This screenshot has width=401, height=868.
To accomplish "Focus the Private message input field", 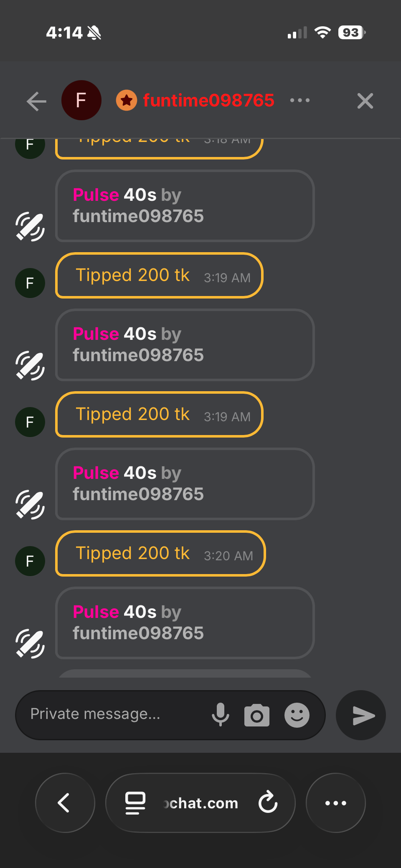I will 117,714.
